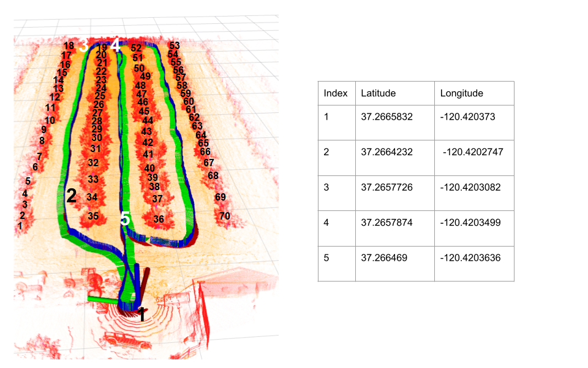Click tree label 42

148,142
